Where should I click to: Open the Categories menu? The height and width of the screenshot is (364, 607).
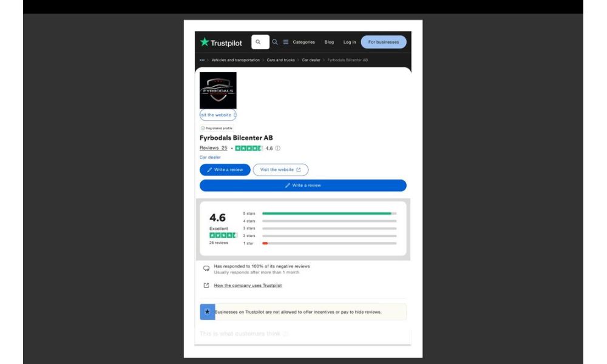click(x=303, y=42)
